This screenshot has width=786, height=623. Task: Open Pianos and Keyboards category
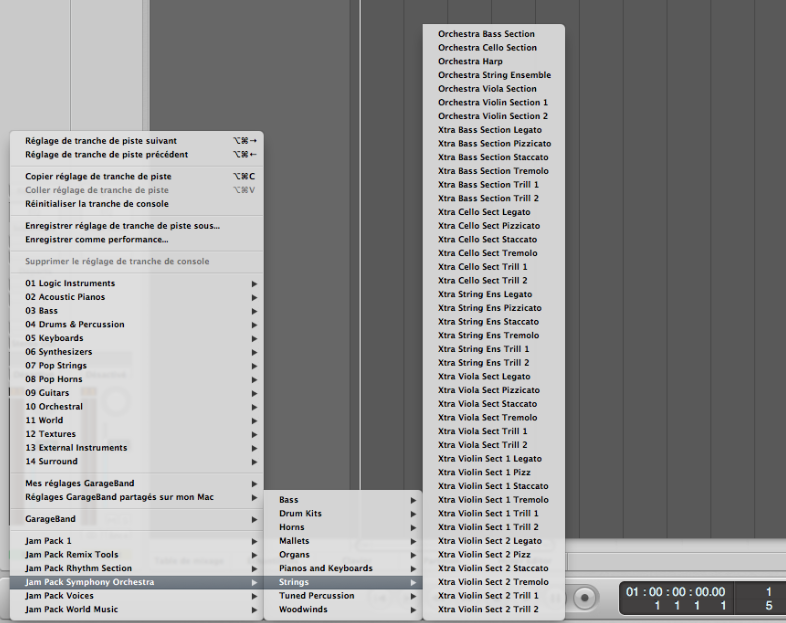[343, 568]
